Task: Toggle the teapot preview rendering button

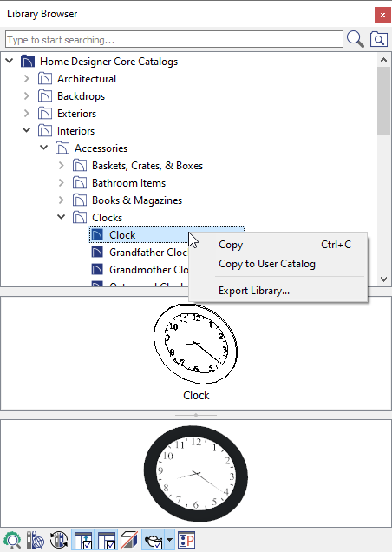Action: tap(154, 540)
